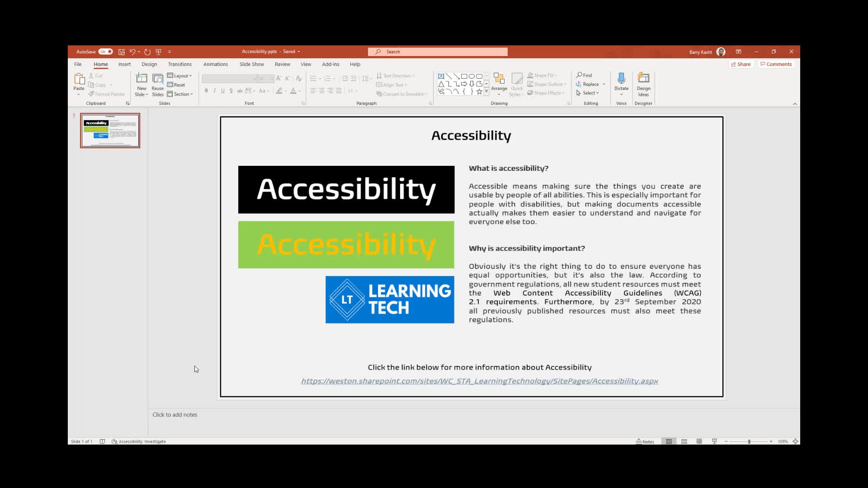The height and width of the screenshot is (488, 868).
Task: Select slide 1 thumbnail
Action: tap(110, 131)
